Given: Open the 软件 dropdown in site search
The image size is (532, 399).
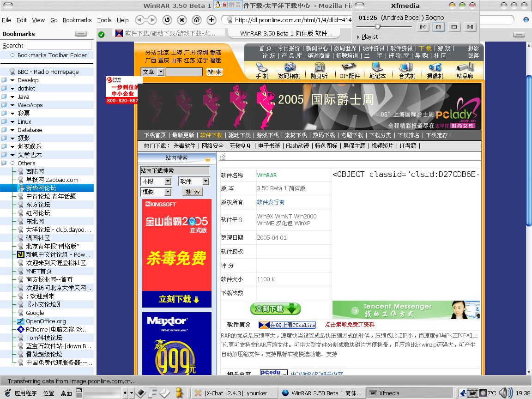Looking at the screenshot, I should (194, 181).
